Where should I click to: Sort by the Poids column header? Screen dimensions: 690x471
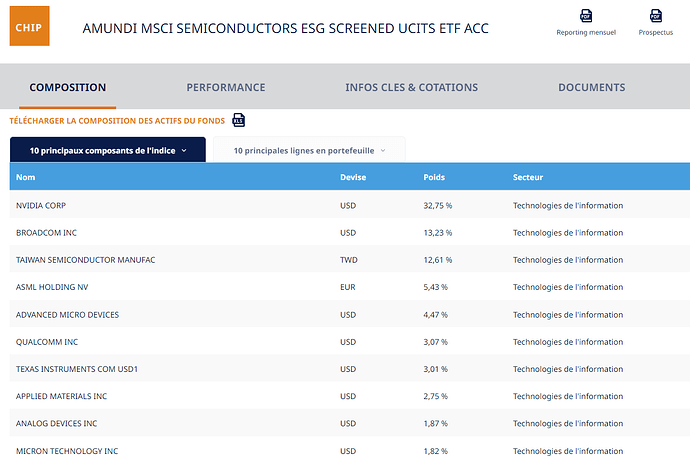point(434,177)
